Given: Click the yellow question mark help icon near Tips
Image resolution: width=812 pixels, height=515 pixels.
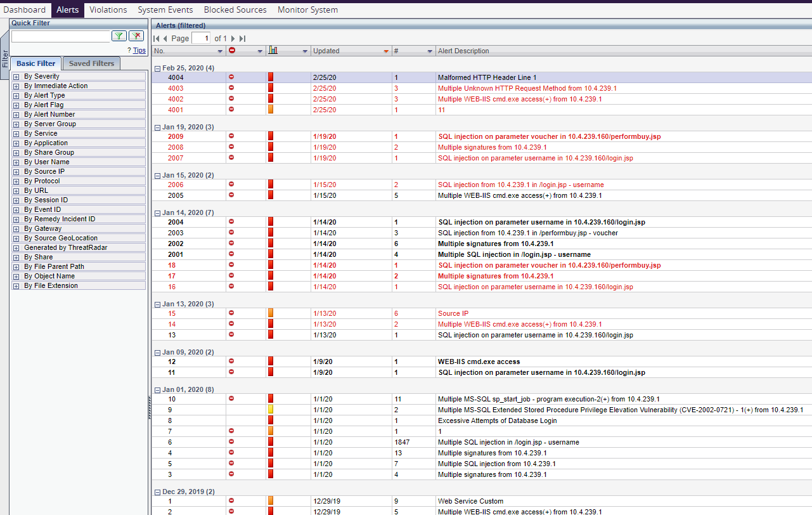Looking at the screenshot, I should point(129,50).
